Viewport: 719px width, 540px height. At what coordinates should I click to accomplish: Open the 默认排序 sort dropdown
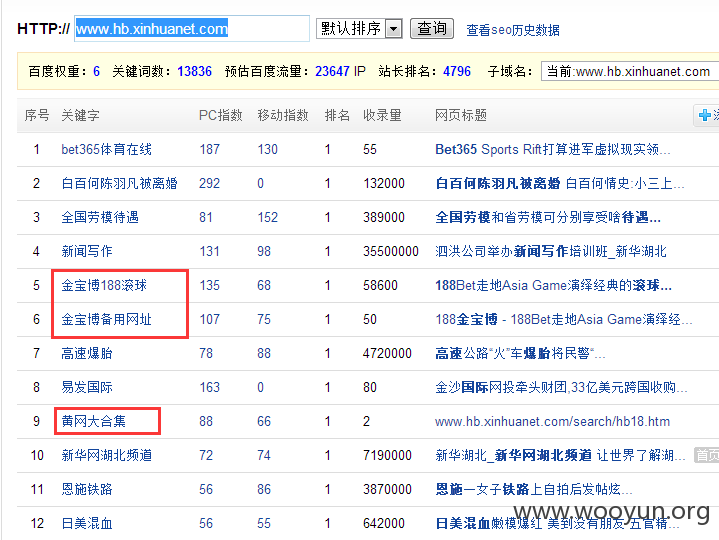[x=360, y=29]
